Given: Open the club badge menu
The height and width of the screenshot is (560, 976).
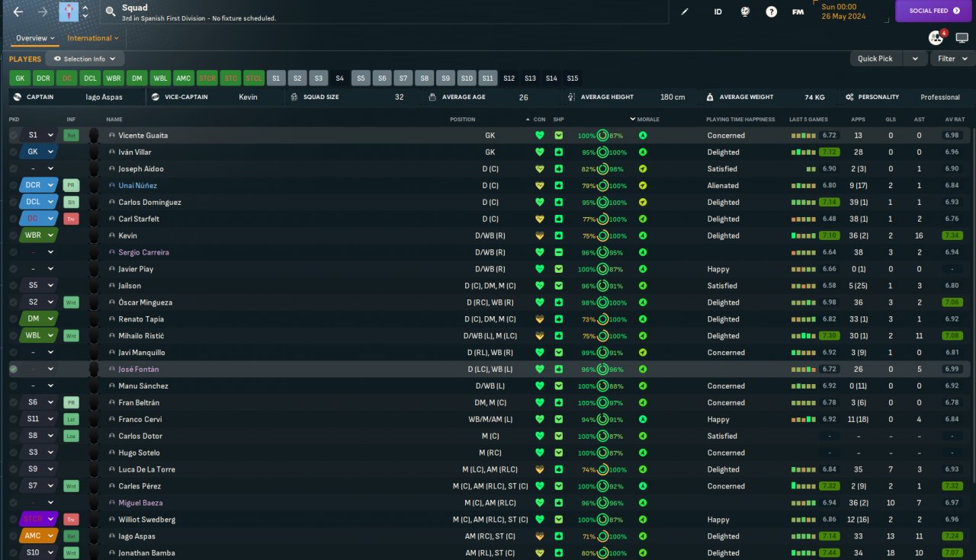Looking at the screenshot, I should click(x=69, y=12).
